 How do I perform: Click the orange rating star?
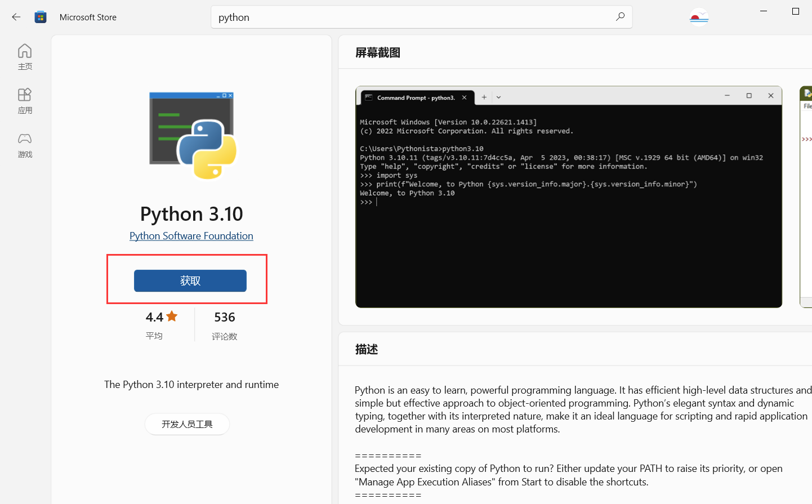(172, 316)
